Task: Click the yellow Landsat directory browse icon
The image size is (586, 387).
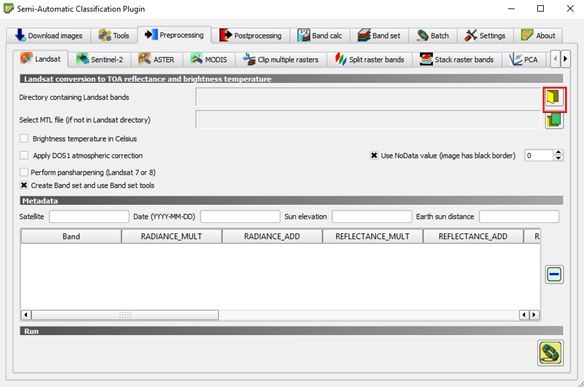Action: tap(554, 98)
